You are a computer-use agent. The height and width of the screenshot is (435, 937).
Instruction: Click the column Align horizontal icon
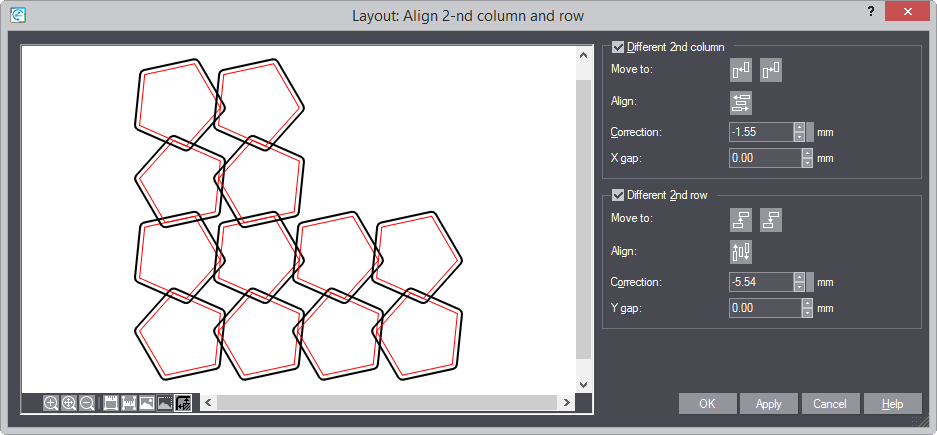tap(741, 103)
